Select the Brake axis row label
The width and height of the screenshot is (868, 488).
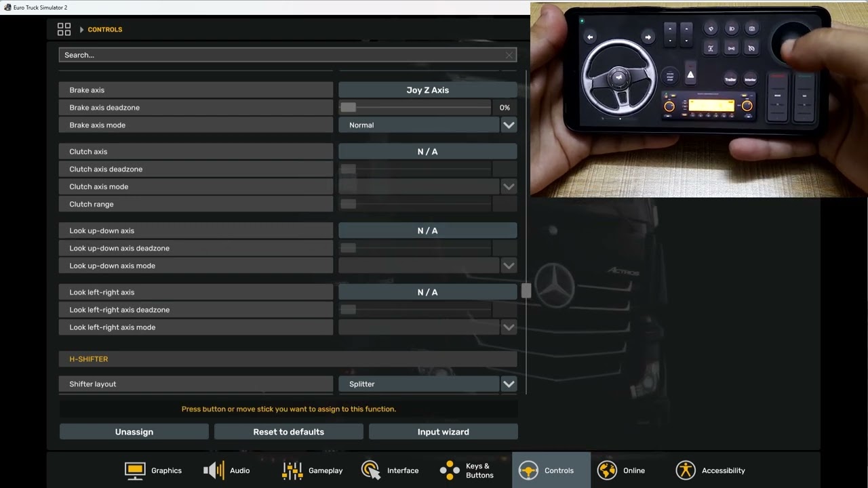pyautogui.click(x=196, y=90)
